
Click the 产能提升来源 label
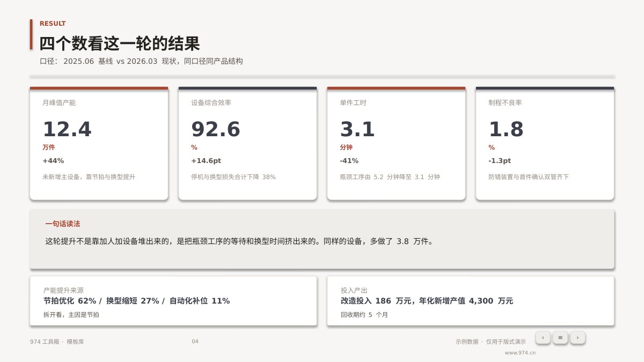(63, 290)
